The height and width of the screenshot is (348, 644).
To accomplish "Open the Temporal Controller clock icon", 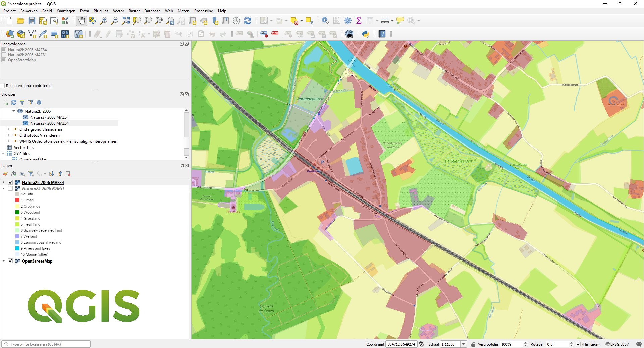I will [x=236, y=21].
